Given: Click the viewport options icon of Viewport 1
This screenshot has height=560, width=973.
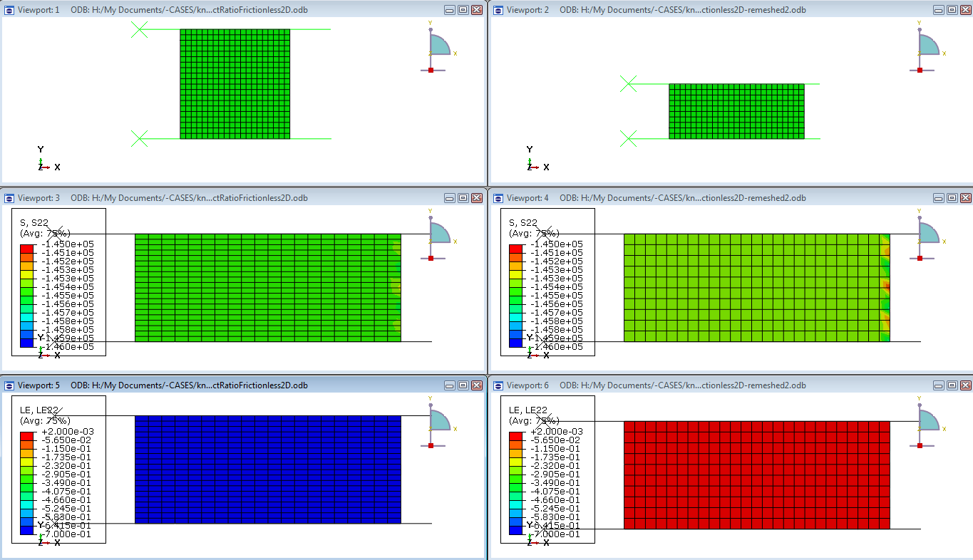Looking at the screenshot, I should (x=8, y=10).
